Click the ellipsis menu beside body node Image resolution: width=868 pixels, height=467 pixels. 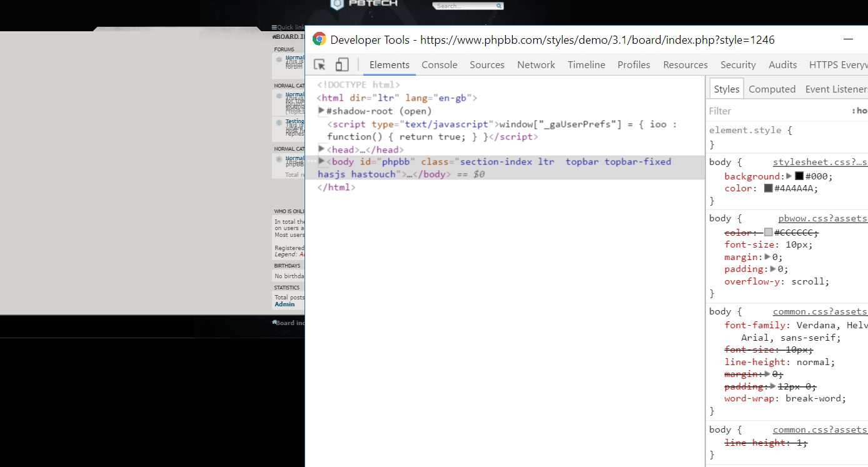click(313, 161)
